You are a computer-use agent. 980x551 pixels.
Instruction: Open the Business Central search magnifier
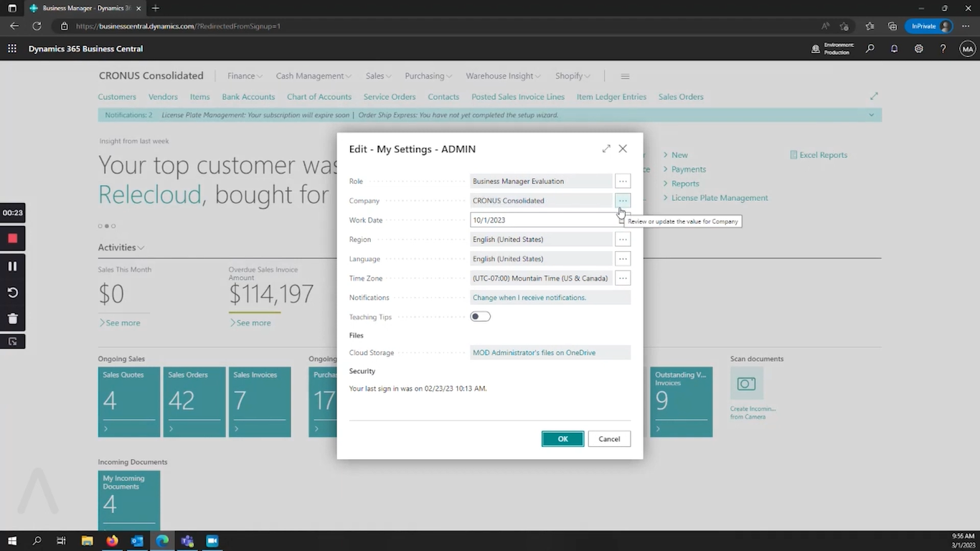[x=870, y=49]
